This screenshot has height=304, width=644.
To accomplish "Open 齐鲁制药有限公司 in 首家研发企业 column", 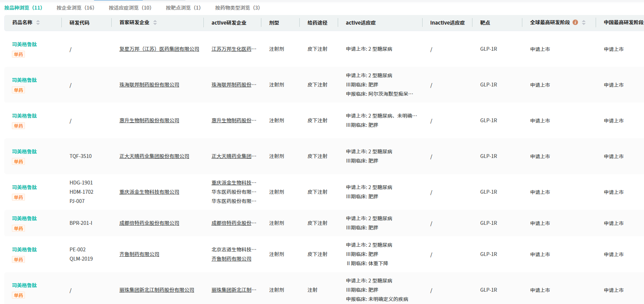I will (x=139, y=254).
